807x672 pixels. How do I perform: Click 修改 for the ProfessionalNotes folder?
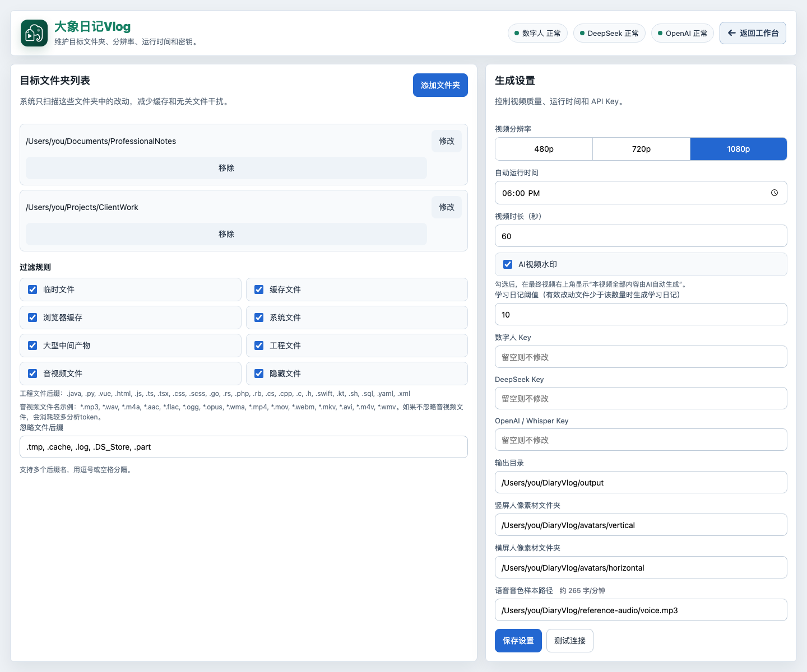pyautogui.click(x=447, y=141)
